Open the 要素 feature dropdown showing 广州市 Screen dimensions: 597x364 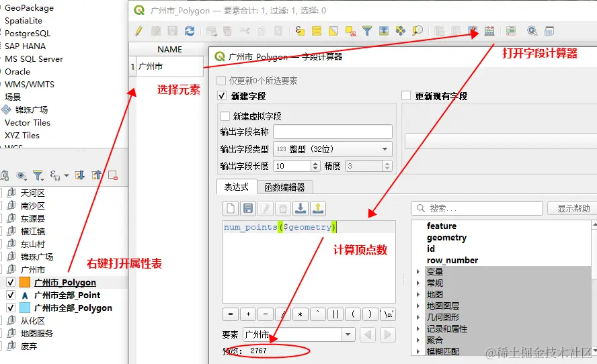(299, 334)
